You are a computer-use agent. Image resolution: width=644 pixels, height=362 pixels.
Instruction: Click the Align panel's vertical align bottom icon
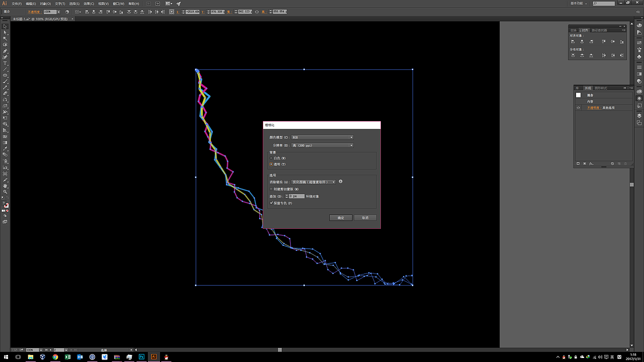pyautogui.click(x=622, y=42)
